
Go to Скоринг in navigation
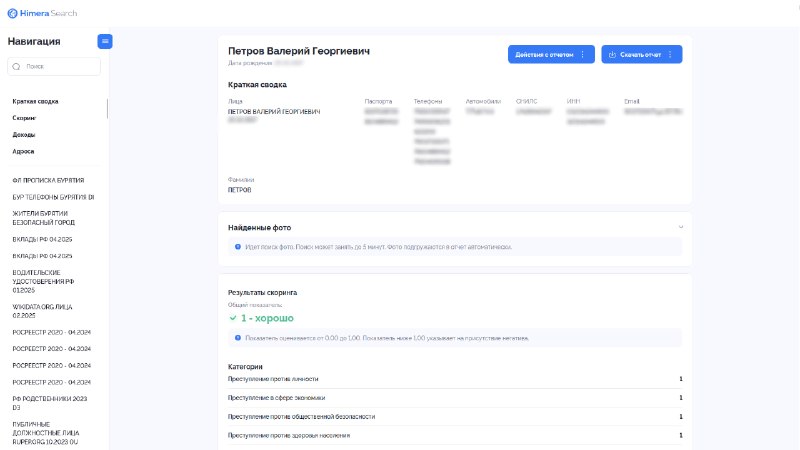[24, 118]
